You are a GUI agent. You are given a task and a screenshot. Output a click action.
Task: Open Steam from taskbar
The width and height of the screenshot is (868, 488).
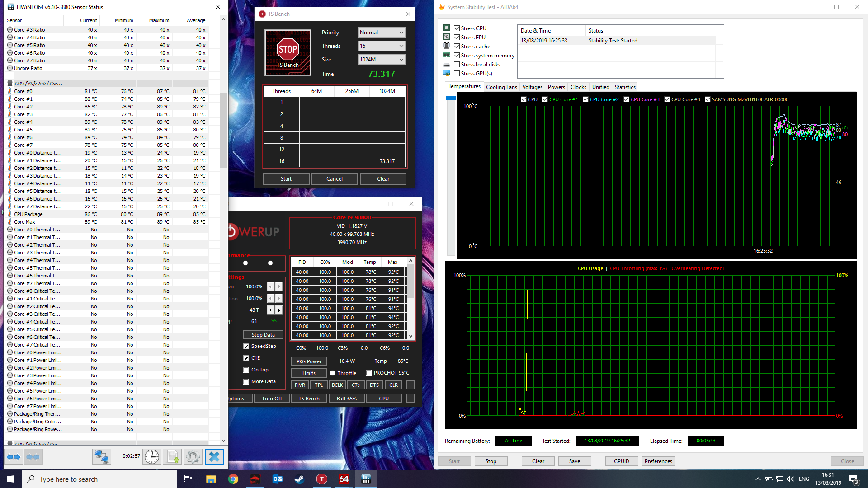click(299, 479)
